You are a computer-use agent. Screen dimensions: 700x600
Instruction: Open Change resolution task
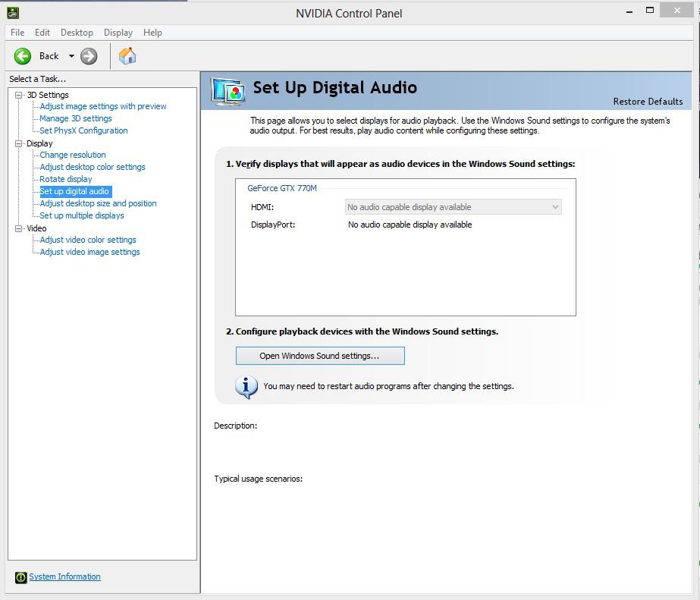73,155
